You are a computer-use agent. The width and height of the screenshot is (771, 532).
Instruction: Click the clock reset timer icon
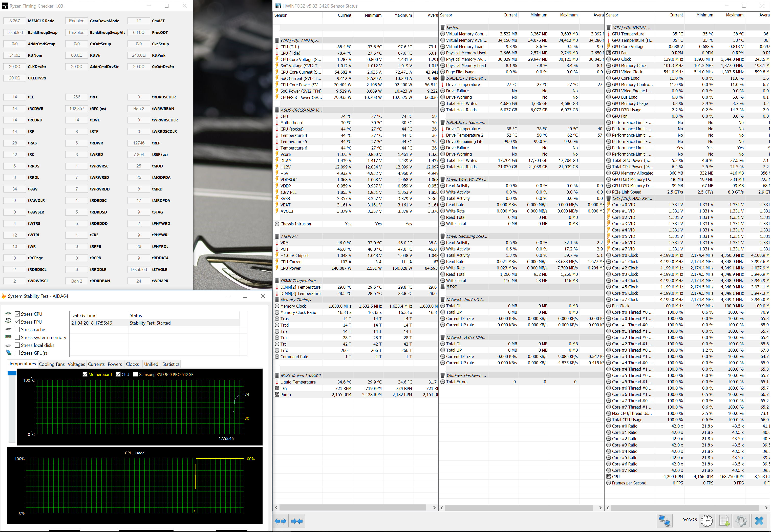pyautogui.click(x=706, y=520)
